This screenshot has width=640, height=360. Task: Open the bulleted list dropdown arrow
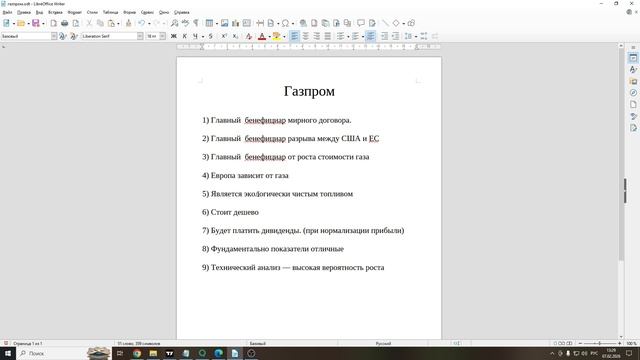tap(348, 37)
